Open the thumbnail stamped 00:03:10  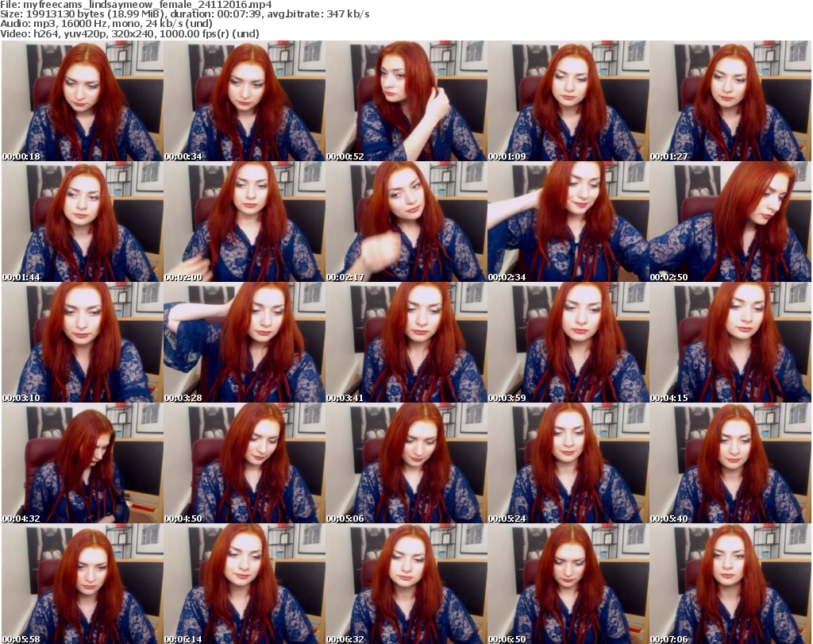pyautogui.click(x=83, y=343)
